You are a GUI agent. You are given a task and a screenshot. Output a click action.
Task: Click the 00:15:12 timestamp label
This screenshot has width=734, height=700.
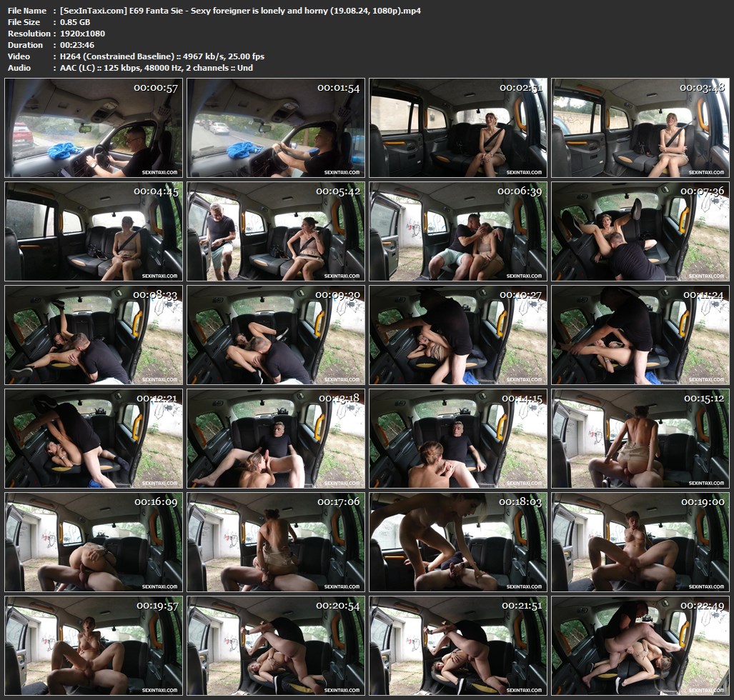[703, 398]
